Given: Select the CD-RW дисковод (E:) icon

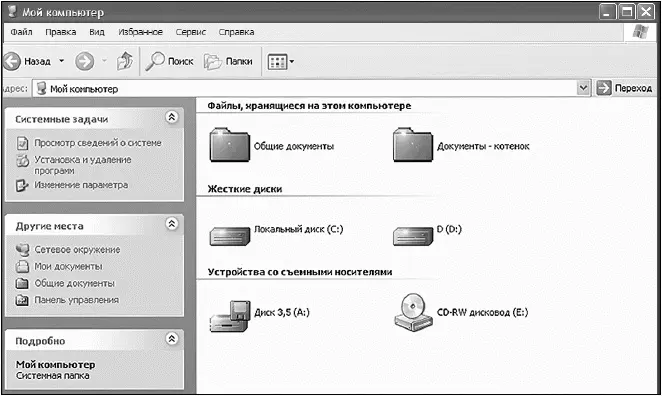Looking at the screenshot, I should pos(413,312).
